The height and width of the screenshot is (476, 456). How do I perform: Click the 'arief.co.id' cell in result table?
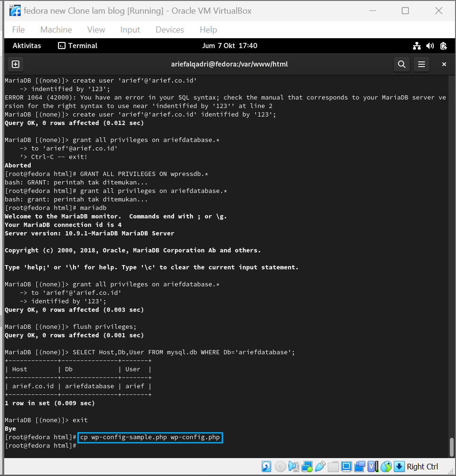(33, 386)
